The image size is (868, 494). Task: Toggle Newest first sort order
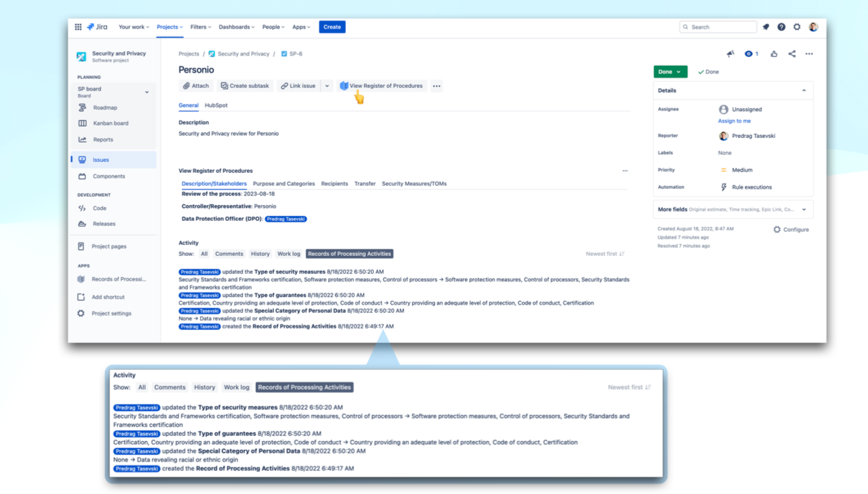[605, 254]
